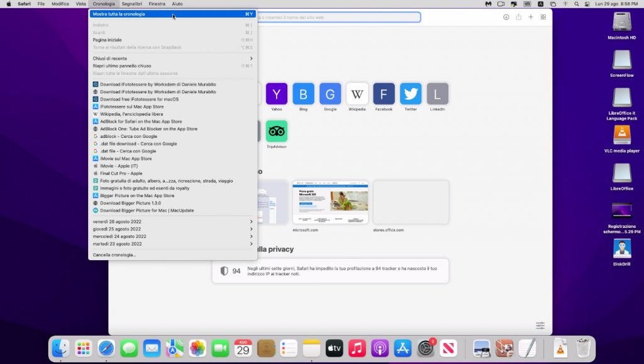This screenshot has width=644, height=364.
Task: Open the TripAdvisor favorite icon
Action: click(x=276, y=131)
